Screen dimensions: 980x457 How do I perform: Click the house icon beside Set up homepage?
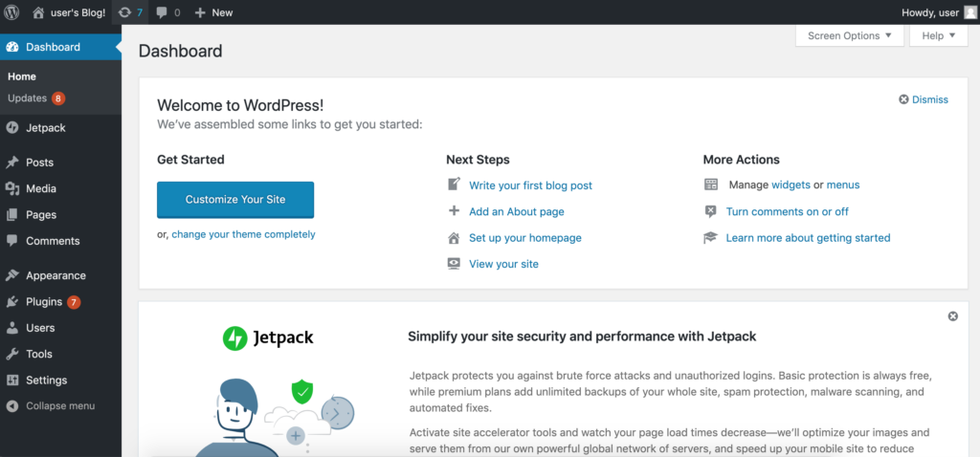coord(455,238)
